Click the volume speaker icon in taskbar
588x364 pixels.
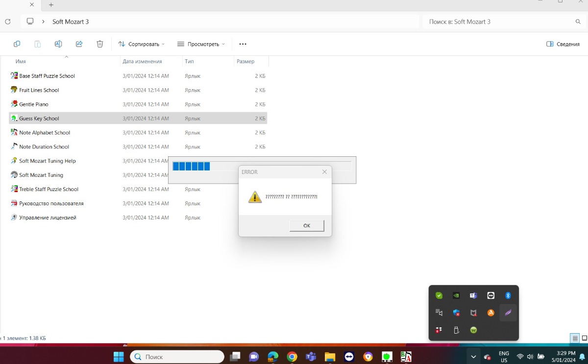click(530, 357)
